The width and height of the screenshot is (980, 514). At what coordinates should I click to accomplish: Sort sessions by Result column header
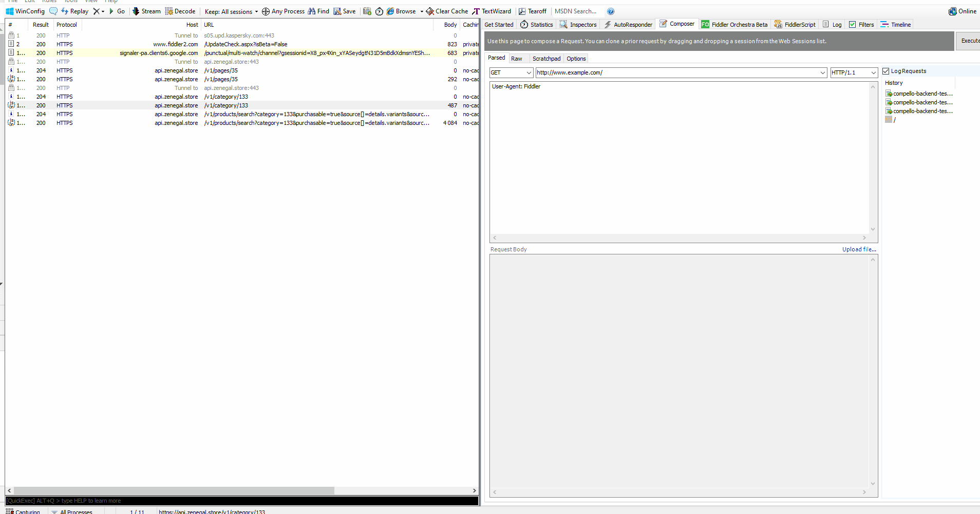point(41,25)
